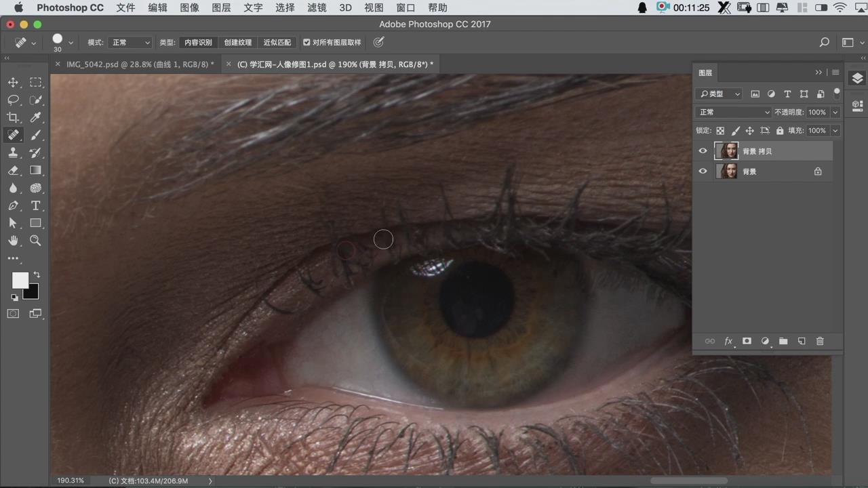Choose the 内容识别 type button
Screen dimensions: 868x488
(198, 42)
